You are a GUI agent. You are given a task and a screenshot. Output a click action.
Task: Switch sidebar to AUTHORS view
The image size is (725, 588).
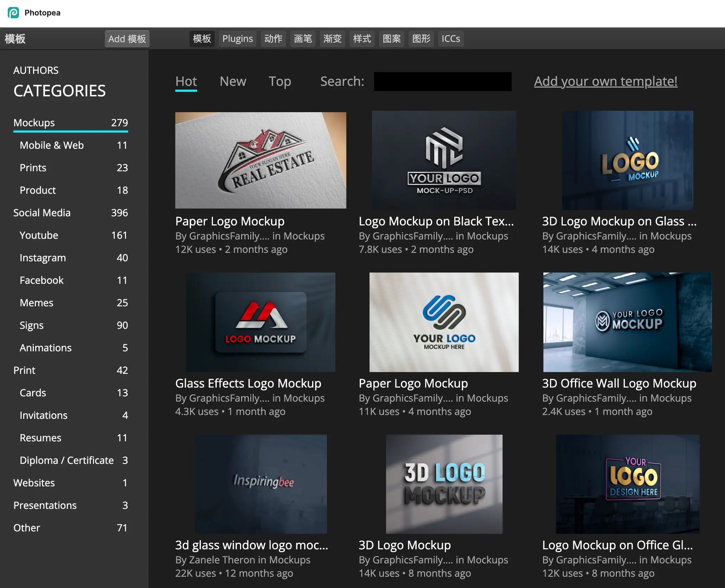point(36,70)
